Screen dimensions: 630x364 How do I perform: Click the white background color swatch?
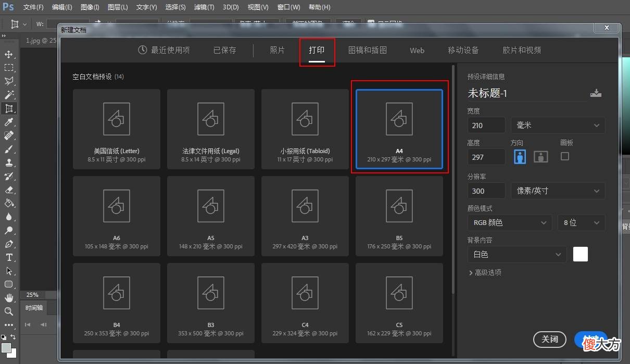pos(581,254)
